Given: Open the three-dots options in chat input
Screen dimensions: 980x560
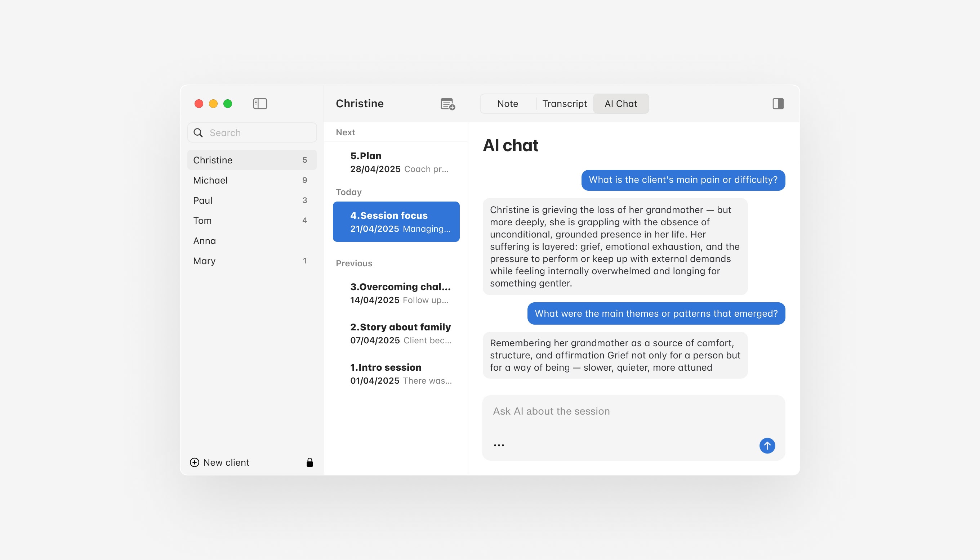Looking at the screenshot, I should (499, 446).
